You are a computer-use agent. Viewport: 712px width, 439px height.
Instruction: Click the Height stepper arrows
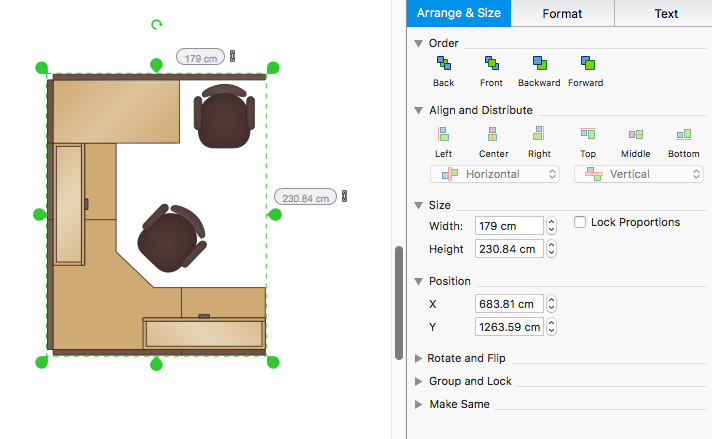551,249
